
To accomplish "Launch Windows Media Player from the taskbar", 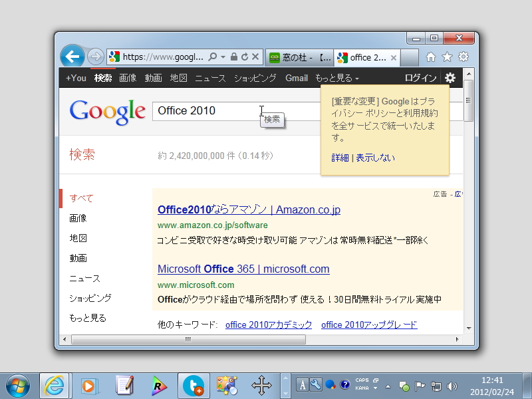I will pos(90,386).
